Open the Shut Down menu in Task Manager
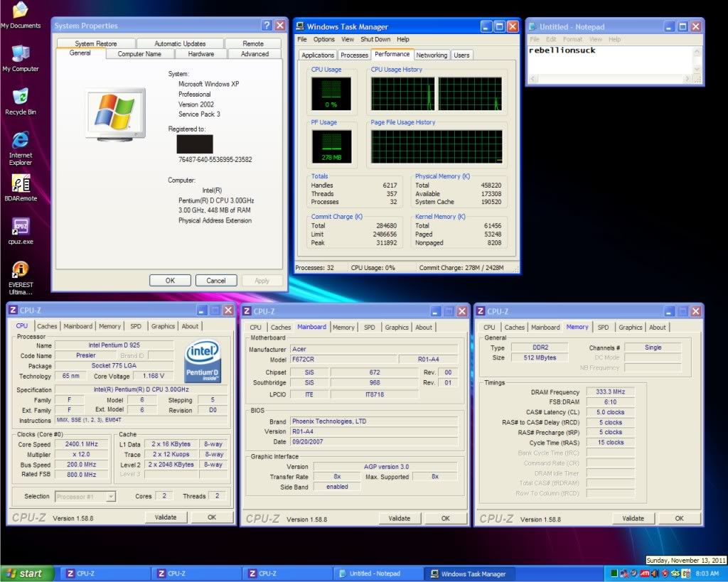Image resolution: width=728 pixels, height=582 pixels. 375,40
